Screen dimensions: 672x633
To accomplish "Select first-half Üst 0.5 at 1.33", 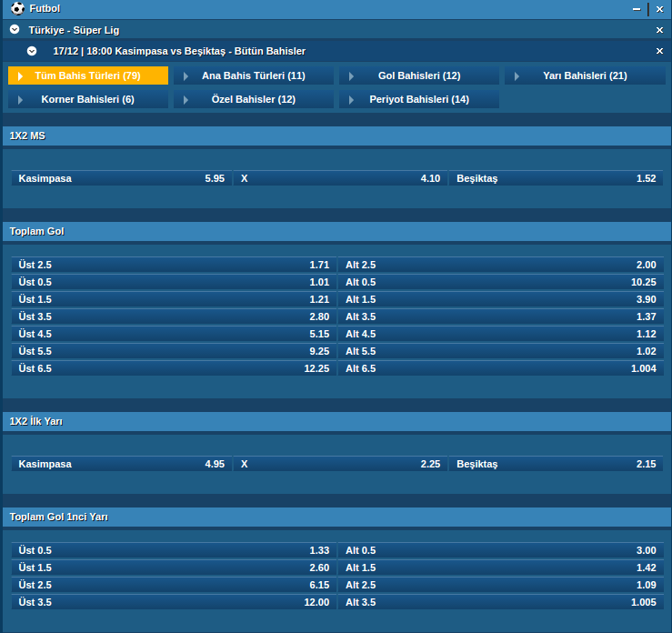I will (x=174, y=550).
